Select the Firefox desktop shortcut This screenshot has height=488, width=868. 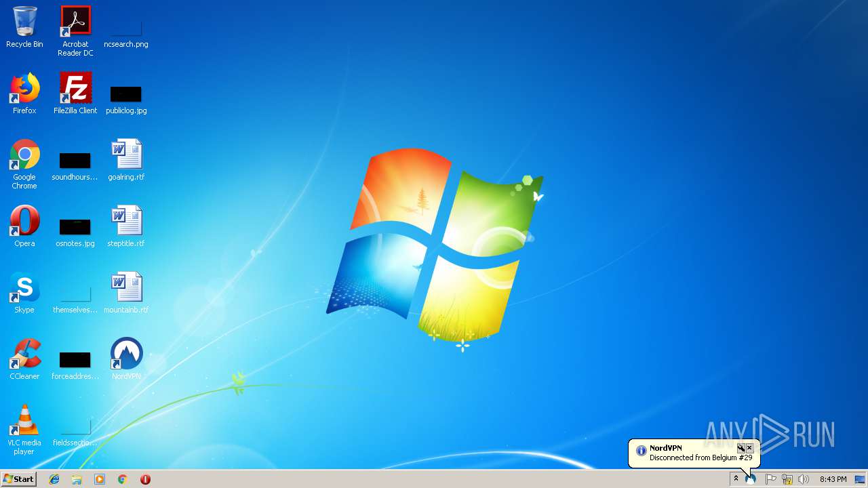click(24, 94)
